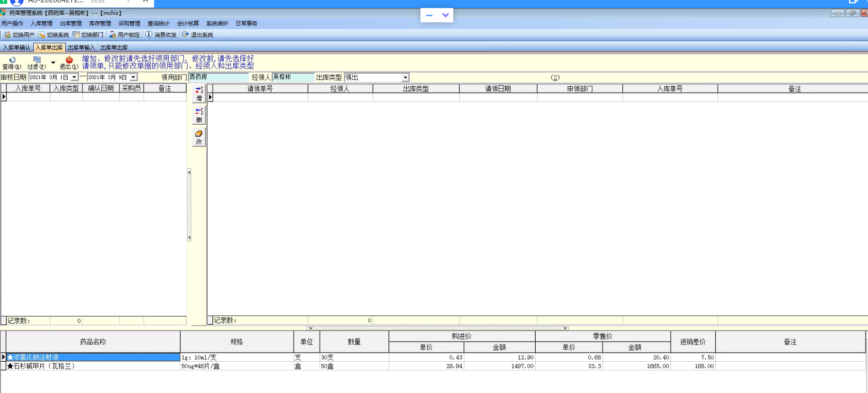Click the 增 add record button
This screenshot has height=393, width=868.
click(199, 94)
